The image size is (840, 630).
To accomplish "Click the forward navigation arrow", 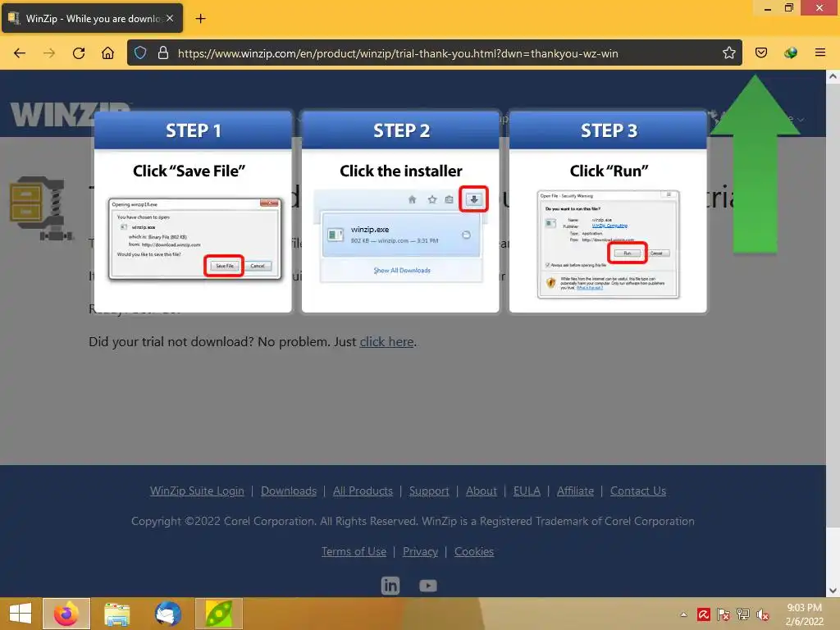I will pyautogui.click(x=49, y=53).
